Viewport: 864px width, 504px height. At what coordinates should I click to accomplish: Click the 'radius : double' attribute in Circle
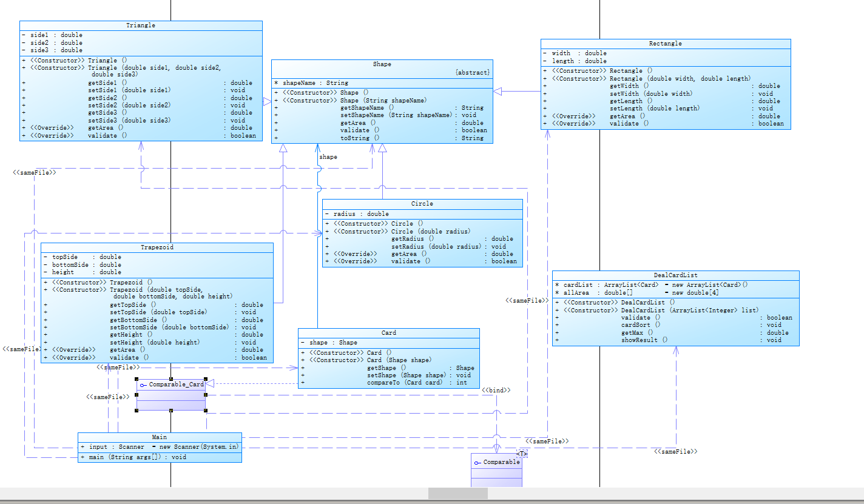(357, 214)
